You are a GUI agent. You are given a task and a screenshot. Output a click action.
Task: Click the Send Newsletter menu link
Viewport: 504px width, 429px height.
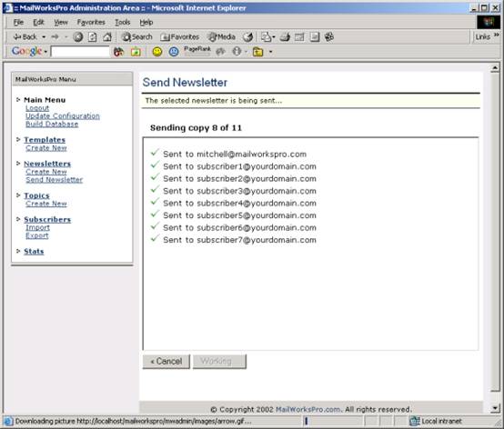click(55, 180)
